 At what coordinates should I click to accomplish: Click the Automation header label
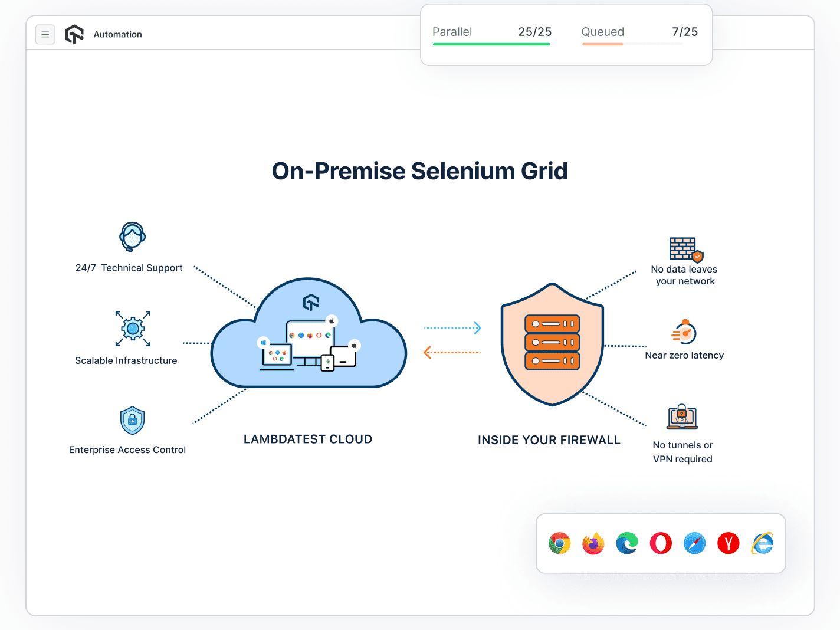[118, 35]
